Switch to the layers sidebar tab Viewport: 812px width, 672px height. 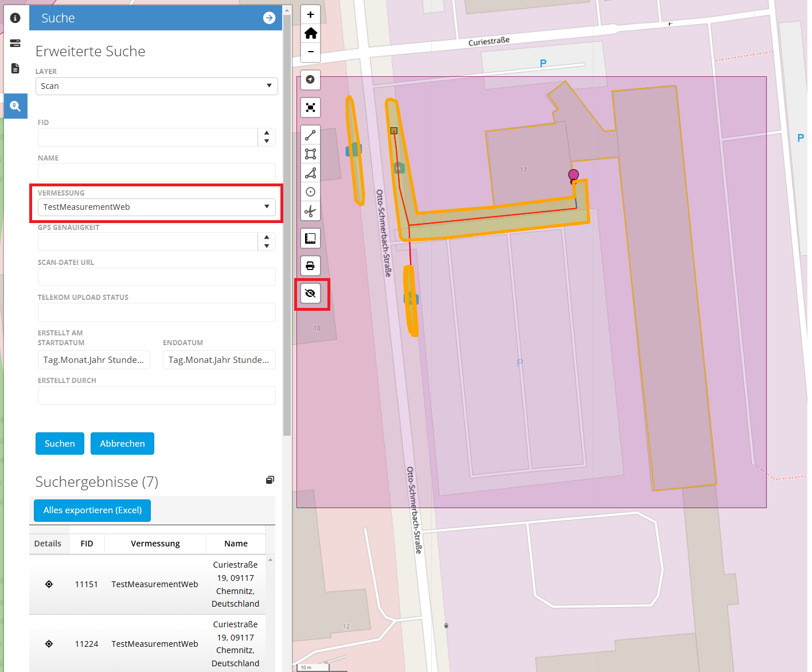[15, 43]
